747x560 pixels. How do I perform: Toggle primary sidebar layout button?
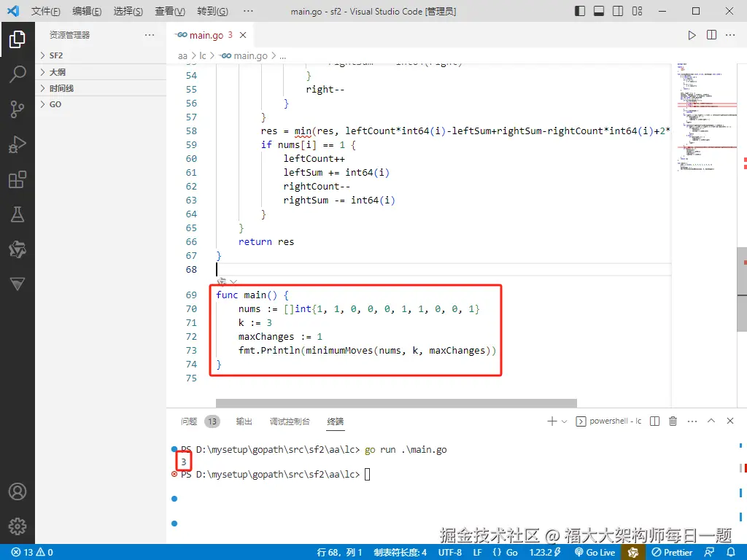tap(580, 11)
